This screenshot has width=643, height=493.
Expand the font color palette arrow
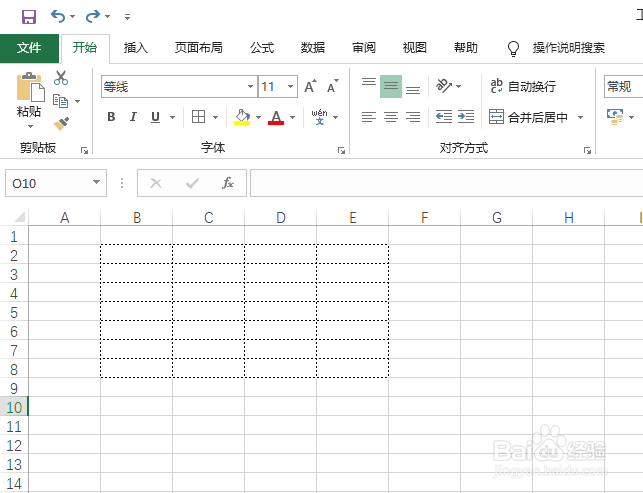[x=292, y=117]
